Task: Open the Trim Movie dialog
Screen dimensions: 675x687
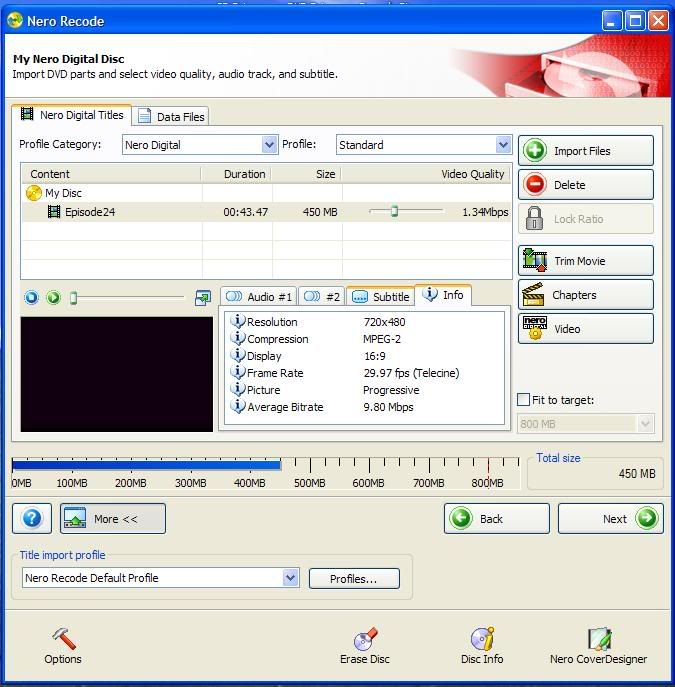Action: click(x=586, y=261)
